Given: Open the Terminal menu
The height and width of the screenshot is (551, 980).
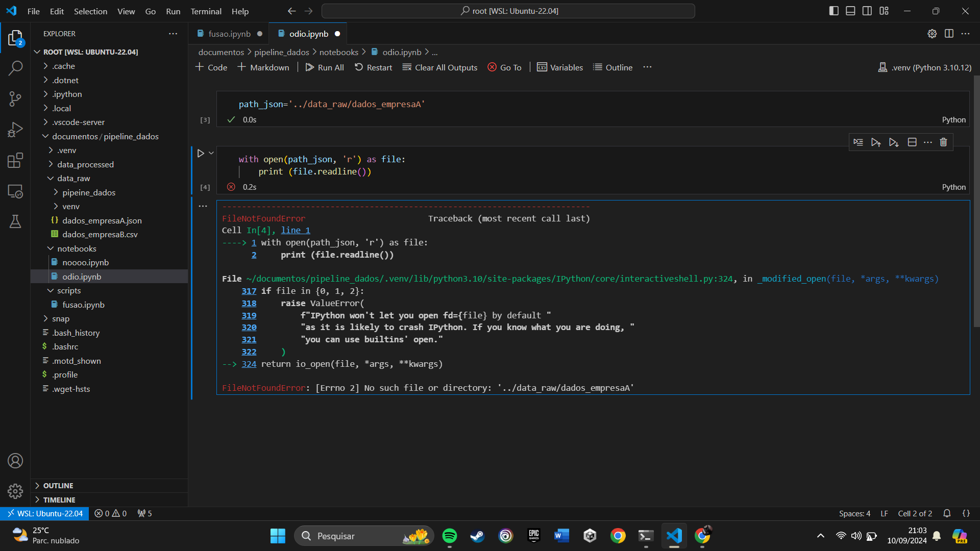Looking at the screenshot, I should [206, 11].
